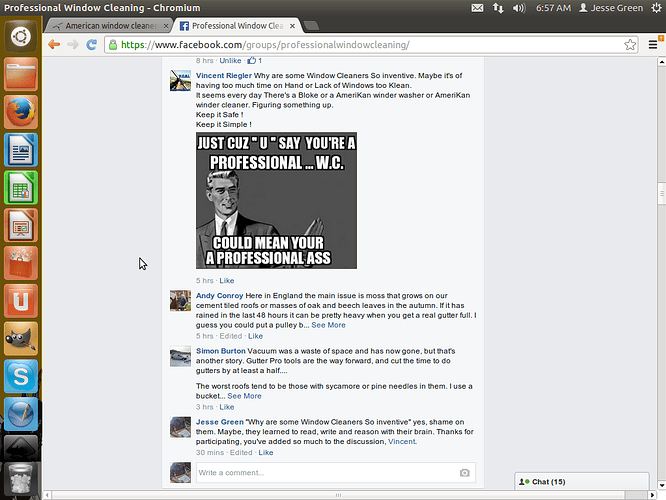This screenshot has width=666, height=500.
Task: Open the Chat (15) panel
Action: click(x=581, y=482)
